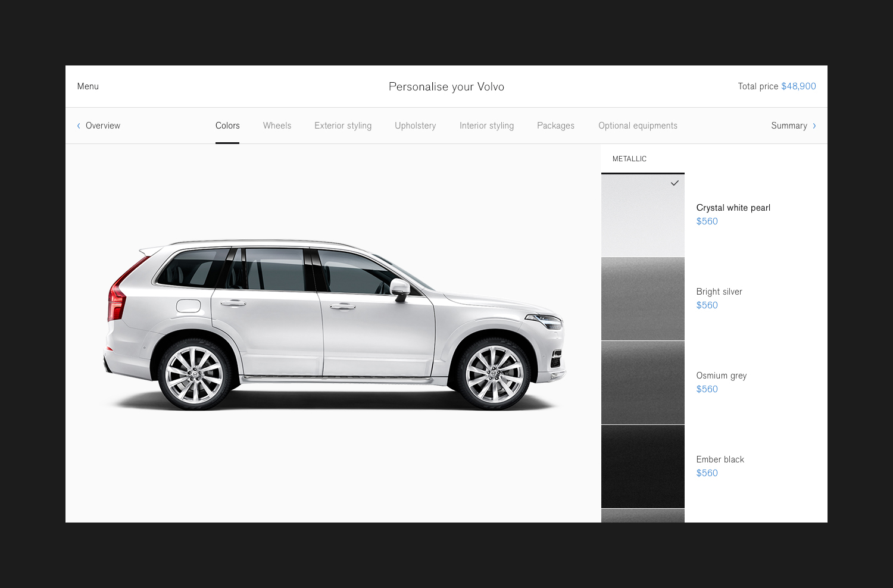Click the $560 price under Bright silver
The height and width of the screenshot is (588, 893).
707,305
